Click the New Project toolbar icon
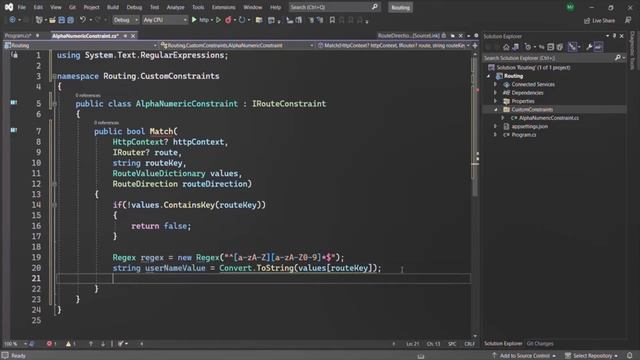Image resolution: width=640 pixels, height=360 pixels. pos(39,20)
